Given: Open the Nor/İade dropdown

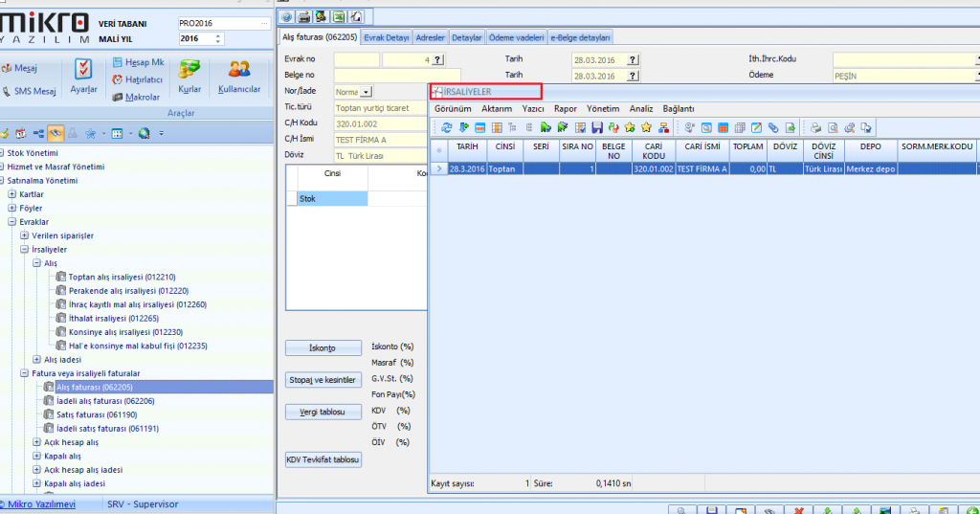Looking at the screenshot, I should (x=366, y=92).
